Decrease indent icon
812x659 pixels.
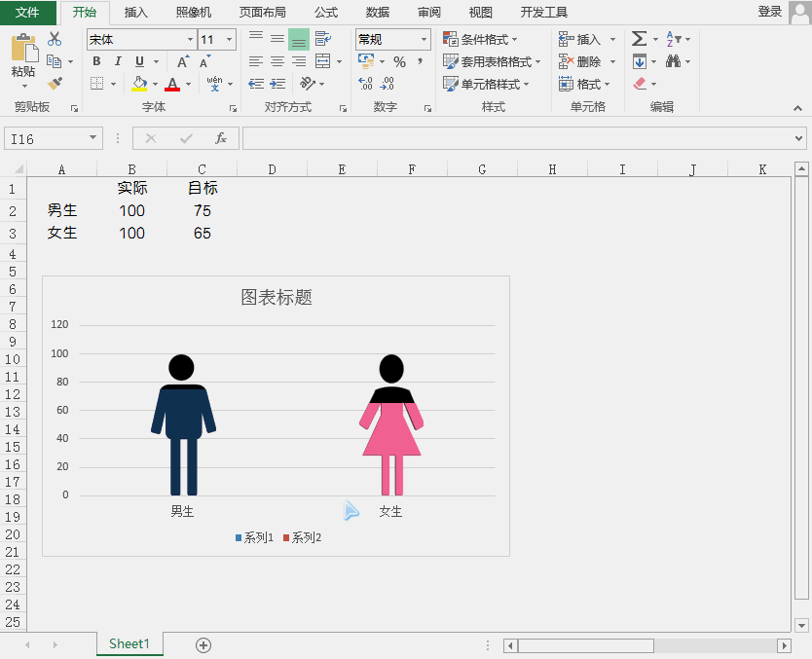pos(256,84)
